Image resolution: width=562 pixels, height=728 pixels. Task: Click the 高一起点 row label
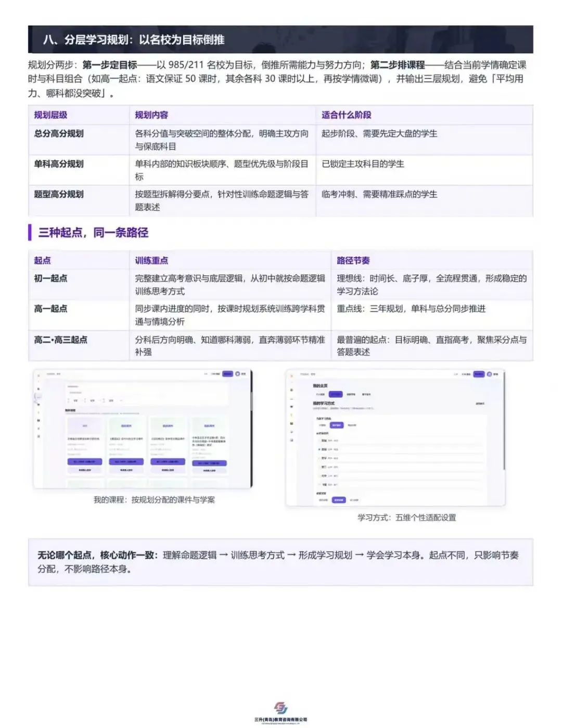tap(50, 309)
